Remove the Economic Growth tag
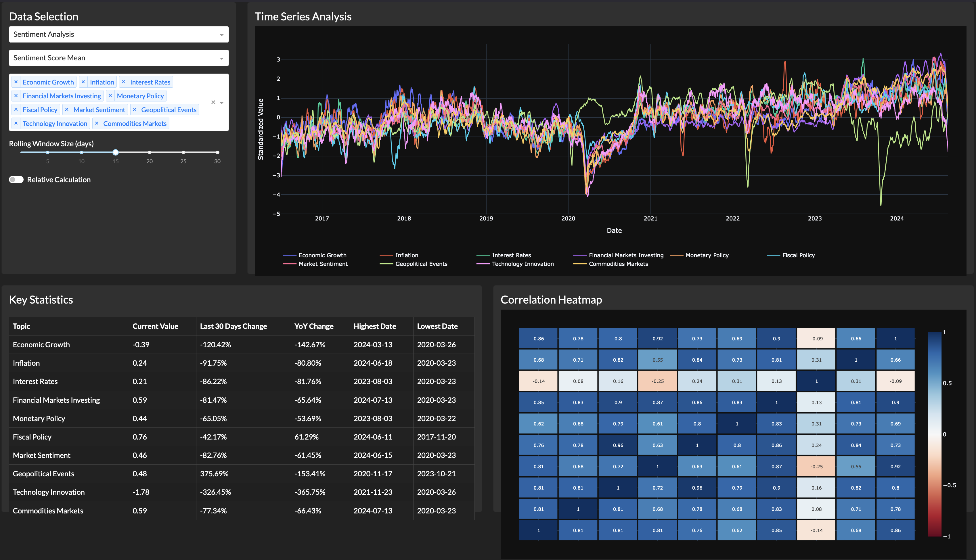 [16, 82]
